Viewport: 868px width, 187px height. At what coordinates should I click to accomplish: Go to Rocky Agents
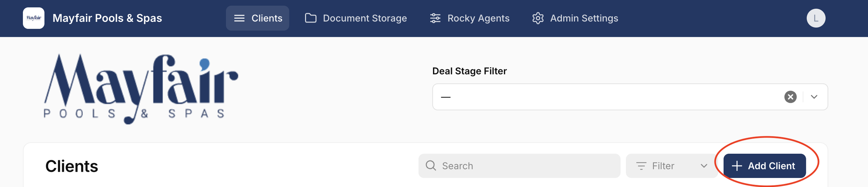click(x=469, y=18)
